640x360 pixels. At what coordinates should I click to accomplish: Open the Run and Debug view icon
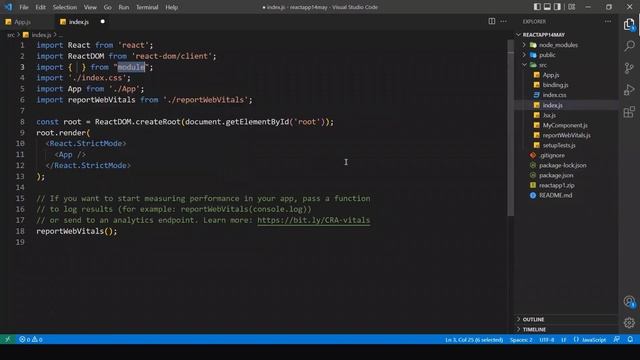point(629,90)
